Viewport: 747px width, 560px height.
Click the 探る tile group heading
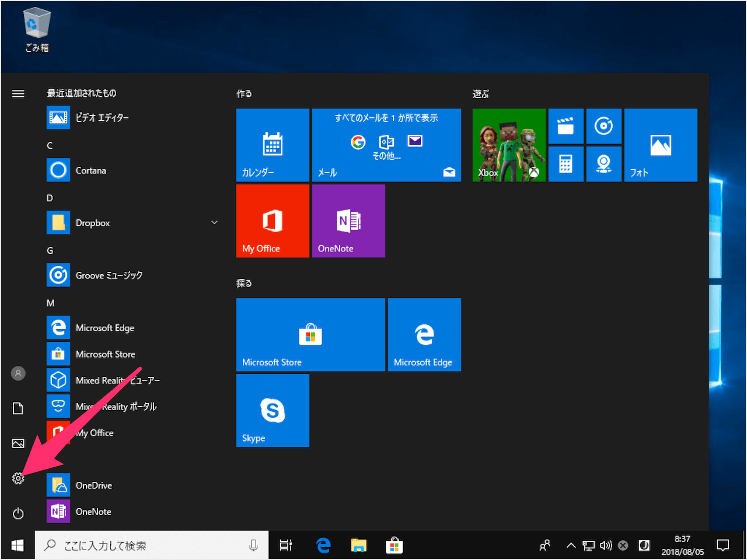pos(244,283)
